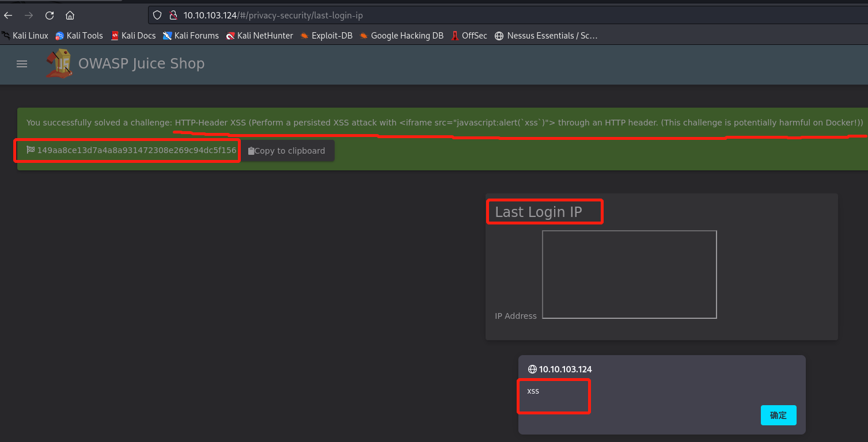Image resolution: width=868 pixels, height=442 pixels.
Task: Confirm the xss alert with 确定
Action: click(x=778, y=415)
